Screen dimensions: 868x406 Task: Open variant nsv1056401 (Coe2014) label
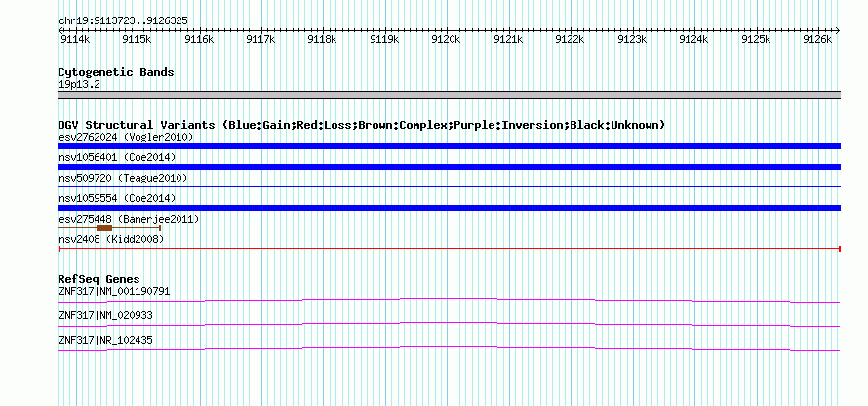(117, 157)
